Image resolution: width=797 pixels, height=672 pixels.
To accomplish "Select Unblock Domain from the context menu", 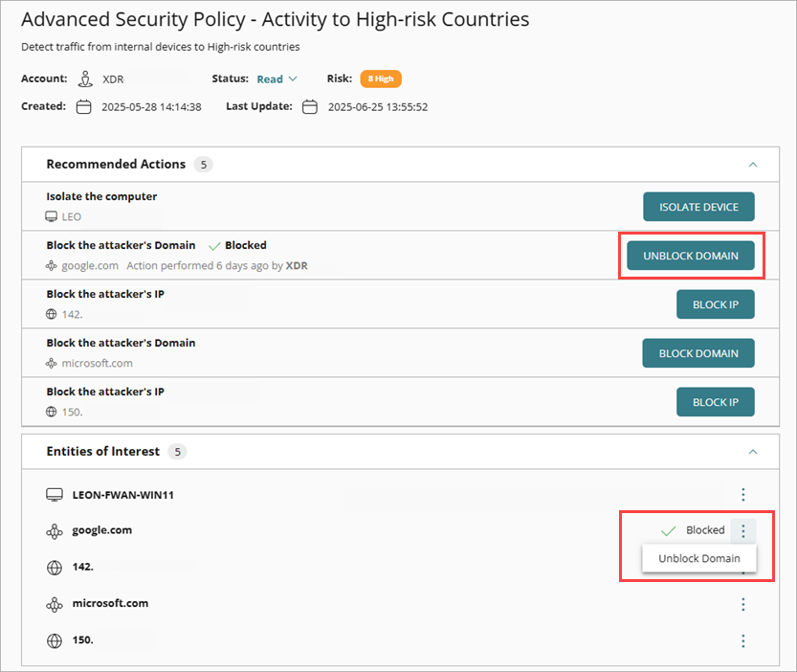I will click(x=698, y=558).
